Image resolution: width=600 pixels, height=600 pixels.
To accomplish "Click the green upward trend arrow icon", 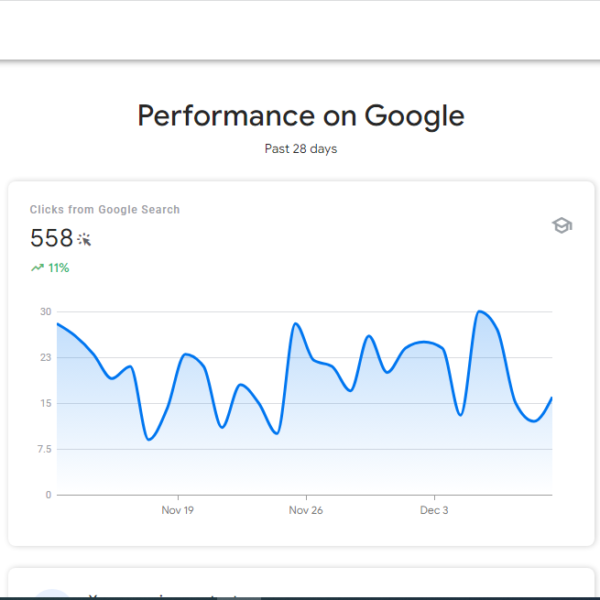I will [37, 267].
